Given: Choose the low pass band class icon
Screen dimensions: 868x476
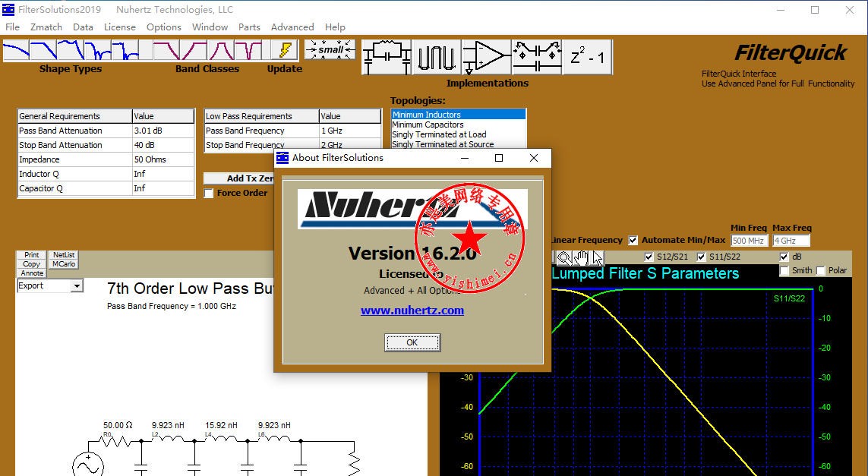Looking at the screenshot, I should pos(166,50).
